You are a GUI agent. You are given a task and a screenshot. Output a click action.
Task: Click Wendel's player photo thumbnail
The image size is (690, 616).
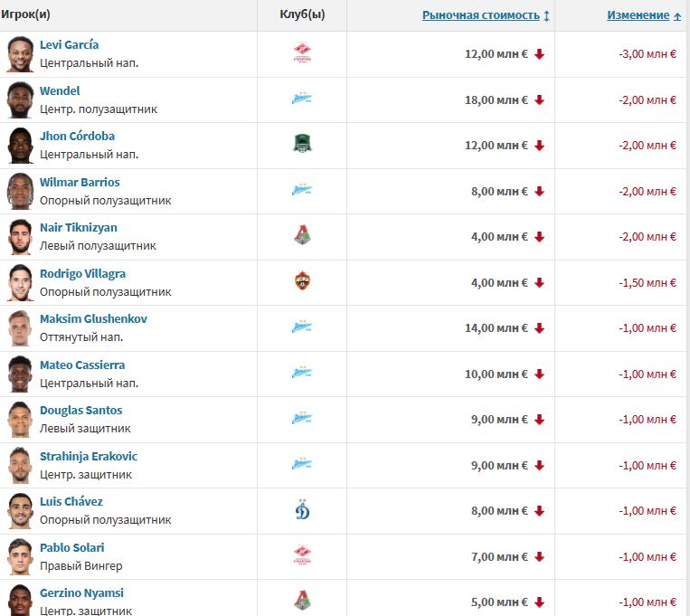[20, 100]
